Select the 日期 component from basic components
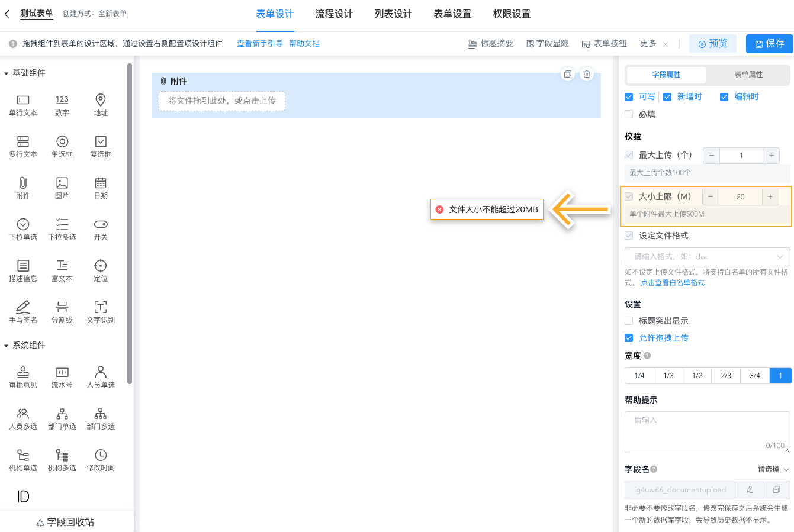This screenshot has height=532, width=794. pos(100,188)
